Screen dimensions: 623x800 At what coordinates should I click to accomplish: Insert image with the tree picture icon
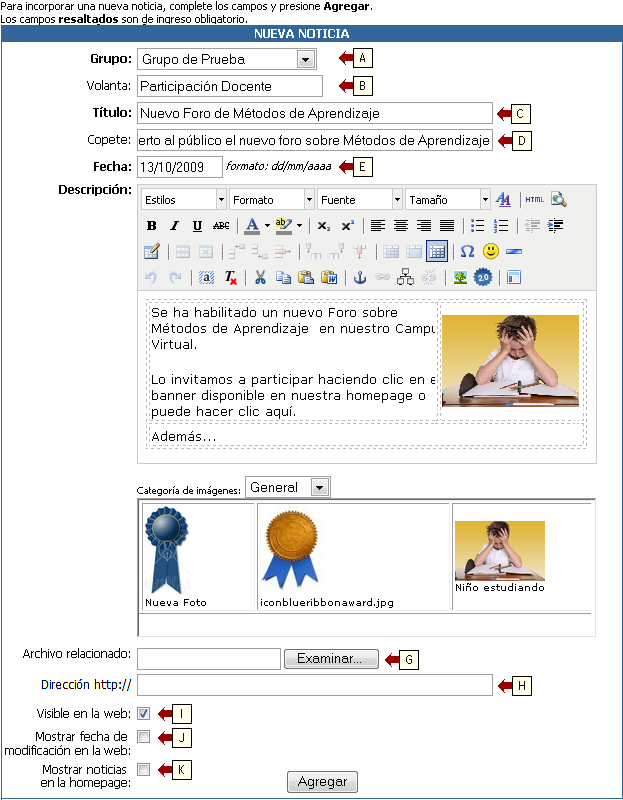tap(460, 278)
